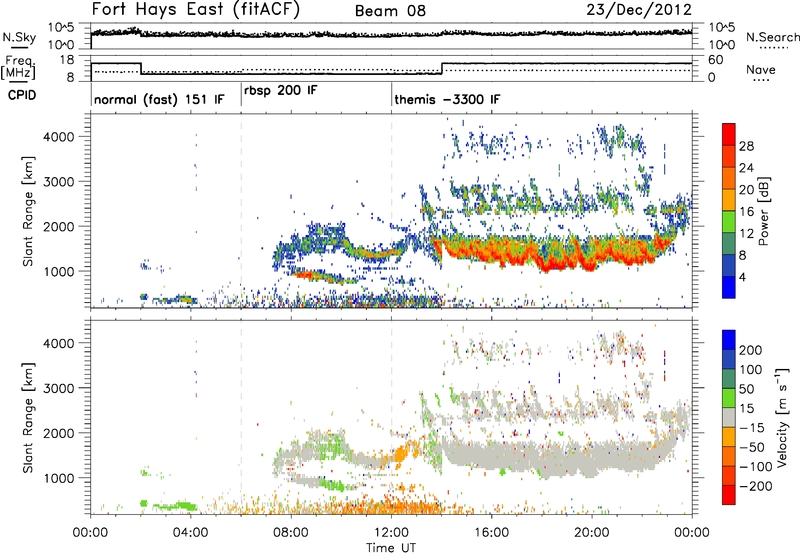Click the '16:00' time axis tick label
This screenshot has width=800, height=554.
point(491,533)
